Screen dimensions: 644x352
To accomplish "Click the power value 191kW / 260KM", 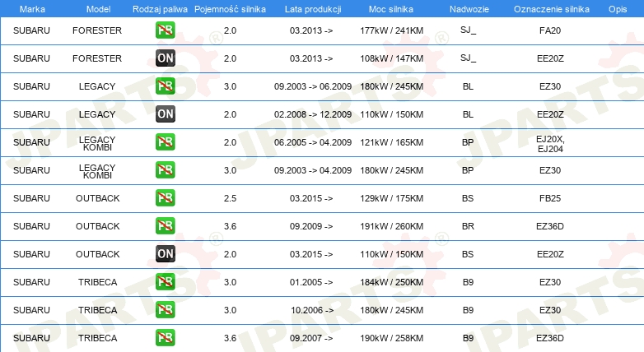I will tap(392, 226).
